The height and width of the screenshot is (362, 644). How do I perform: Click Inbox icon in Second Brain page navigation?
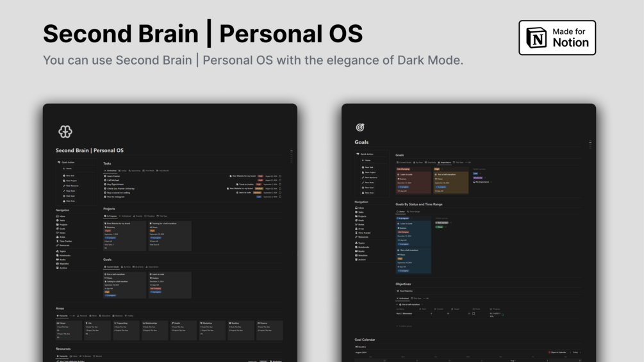pyautogui.click(x=58, y=217)
